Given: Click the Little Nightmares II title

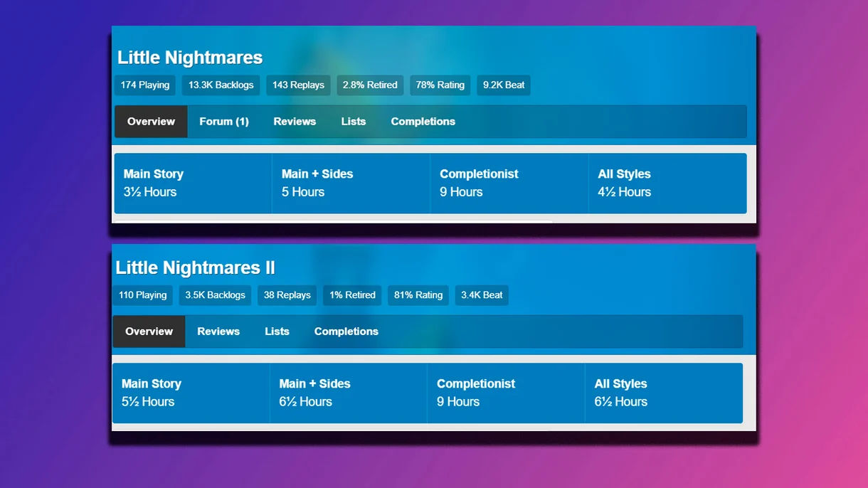Looking at the screenshot, I should pyautogui.click(x=195, y=267).
